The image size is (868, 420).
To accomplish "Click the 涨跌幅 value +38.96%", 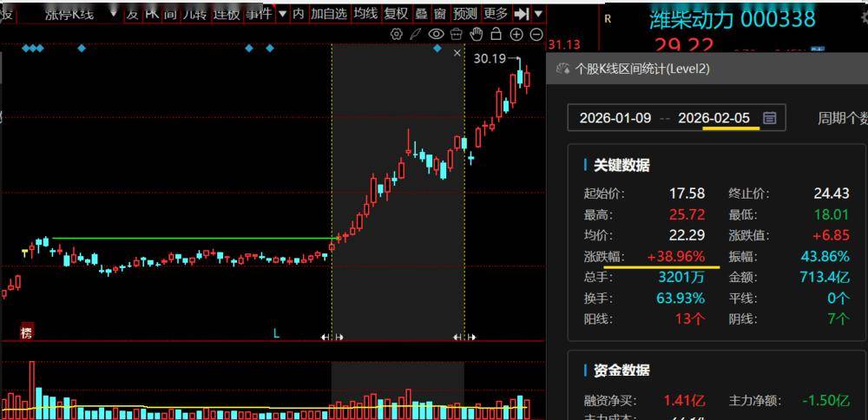I will click(x=676, y=257).
